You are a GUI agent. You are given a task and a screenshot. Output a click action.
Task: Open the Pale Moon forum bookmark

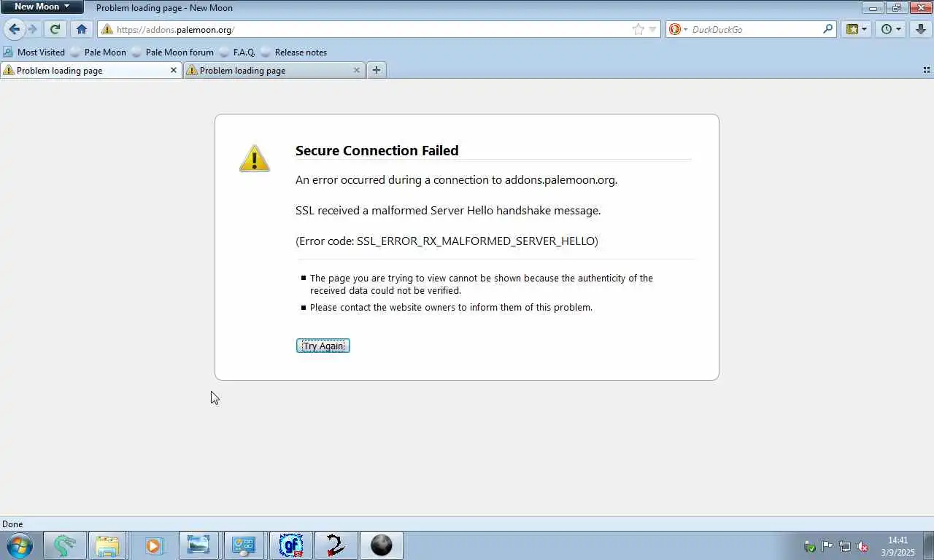pyautogui.click(x=172, y=52)
